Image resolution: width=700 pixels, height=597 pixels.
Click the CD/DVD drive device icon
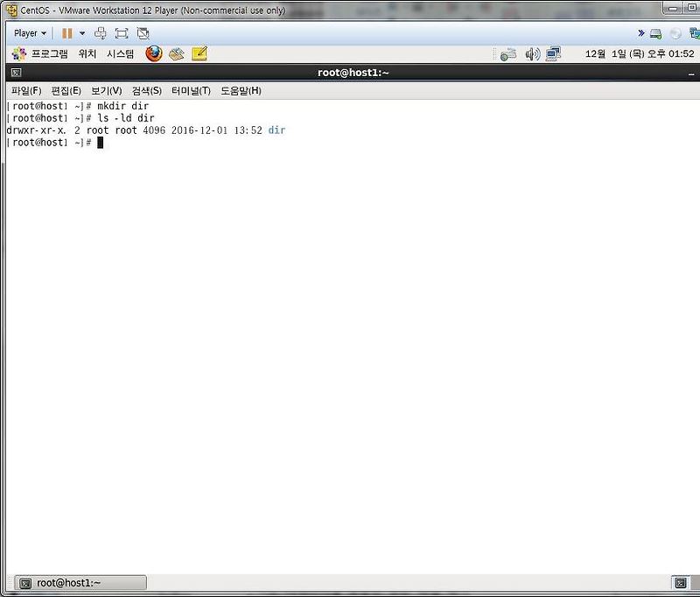[675, 33]
